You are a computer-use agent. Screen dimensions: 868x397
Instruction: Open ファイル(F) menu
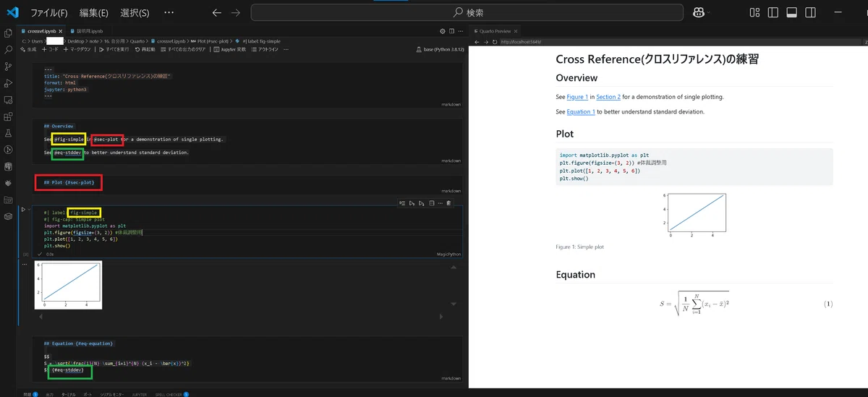(48, 12)
